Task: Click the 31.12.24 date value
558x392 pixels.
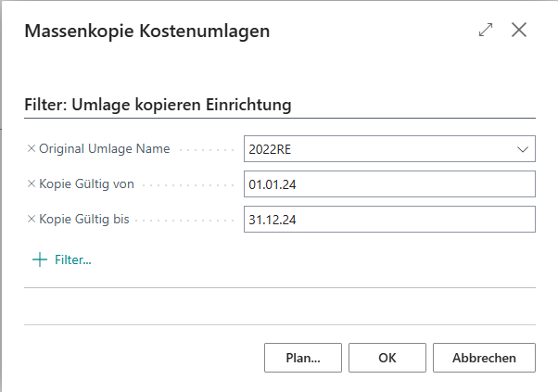Action: click(x=273, y=220)
